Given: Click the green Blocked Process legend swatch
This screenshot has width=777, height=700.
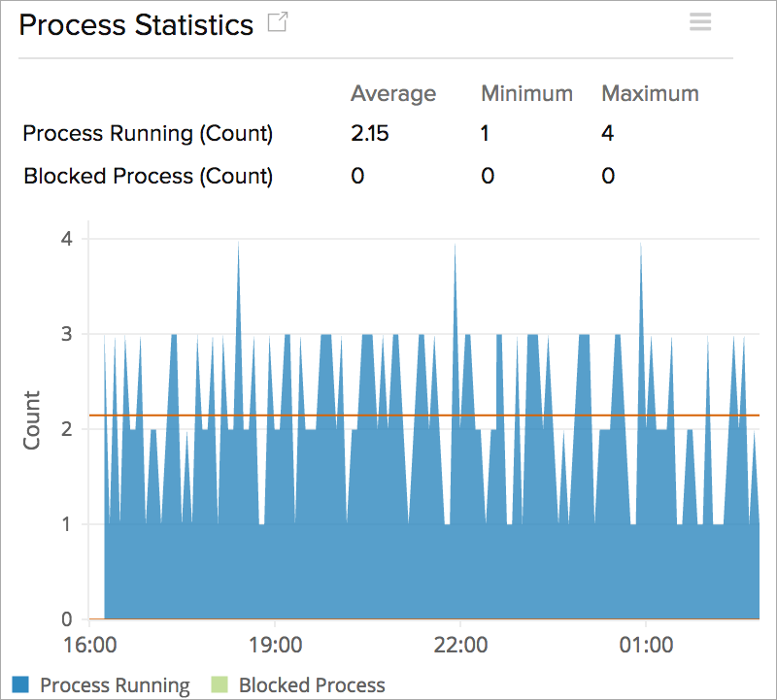Looking at the screenshot, I should pos(218,684).
